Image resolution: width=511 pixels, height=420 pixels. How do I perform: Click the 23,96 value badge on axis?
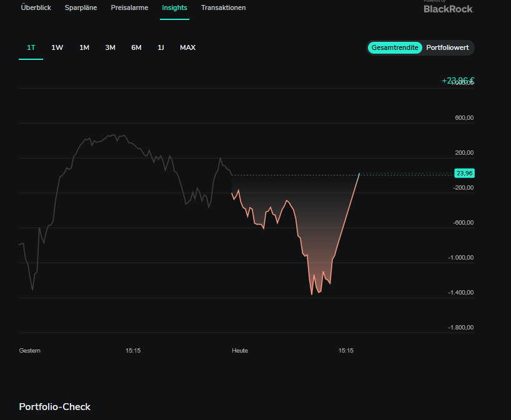(465, 173)
